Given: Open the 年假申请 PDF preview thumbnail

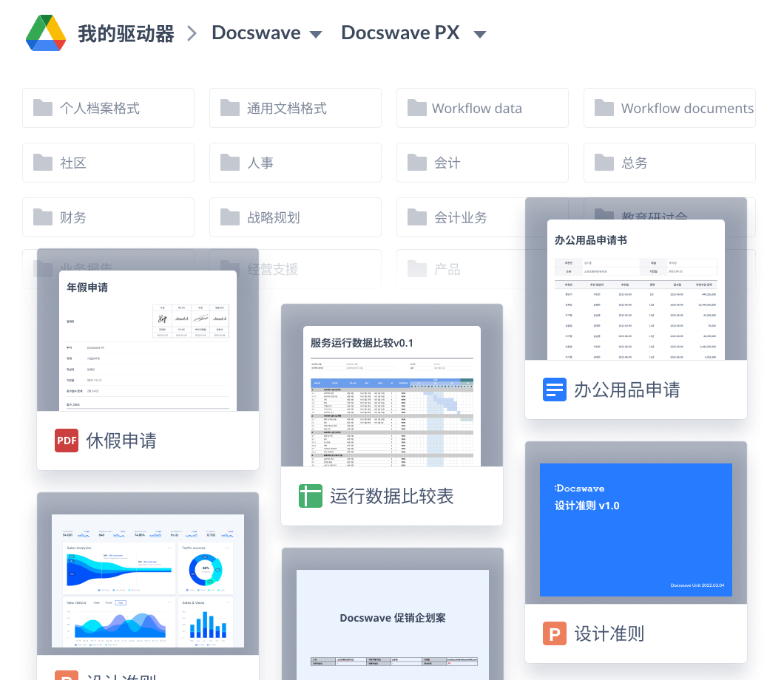Looking at the screenshot, I should point(148,340).
